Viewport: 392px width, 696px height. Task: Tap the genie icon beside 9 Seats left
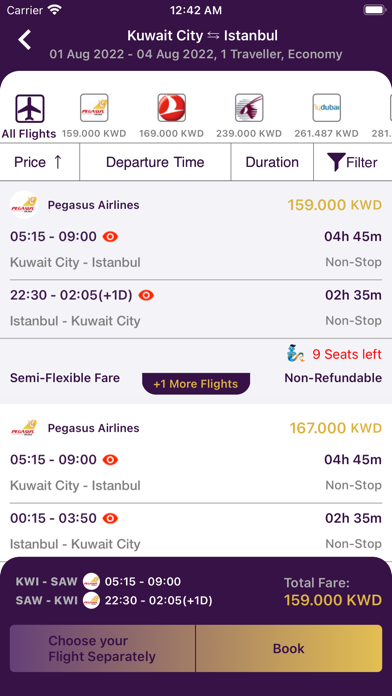[x=296, y=354]
